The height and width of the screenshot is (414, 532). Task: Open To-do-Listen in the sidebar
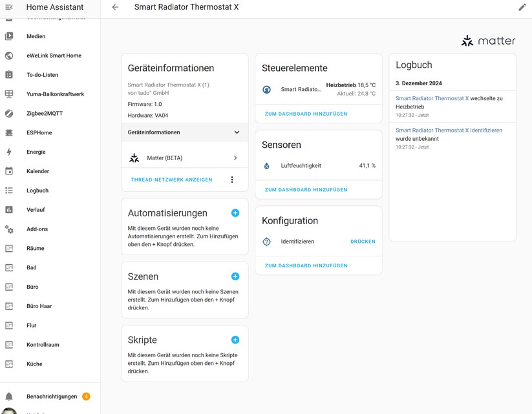9,74
